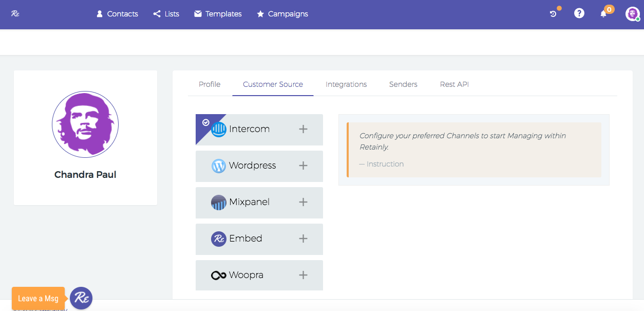The height and width of the screenshot is (311, 644).
Task: Open the Senders tab
Action: pyautogui.click(x=403, y=84)
